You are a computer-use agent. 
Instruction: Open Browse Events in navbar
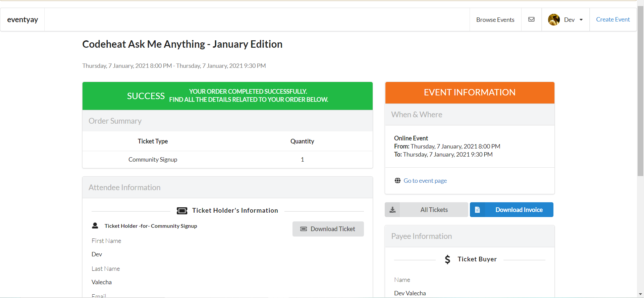click(x=495, y=20)
